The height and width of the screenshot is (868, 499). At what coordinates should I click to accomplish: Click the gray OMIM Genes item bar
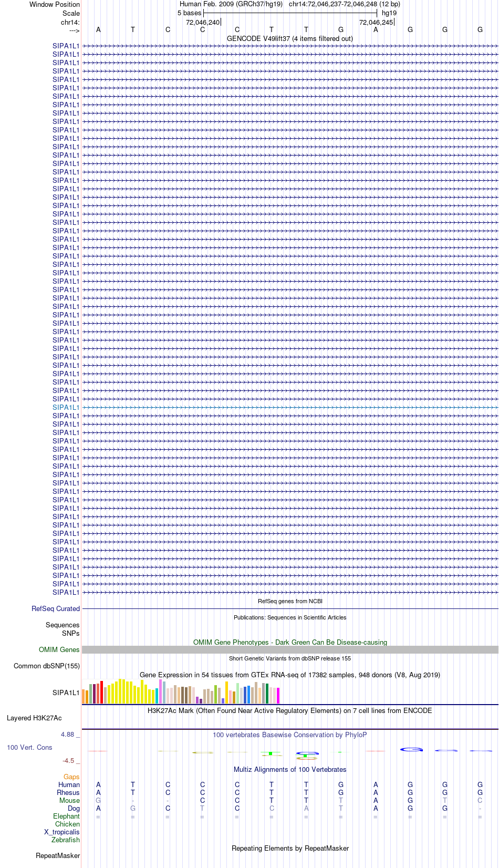(x=290, y=649)
